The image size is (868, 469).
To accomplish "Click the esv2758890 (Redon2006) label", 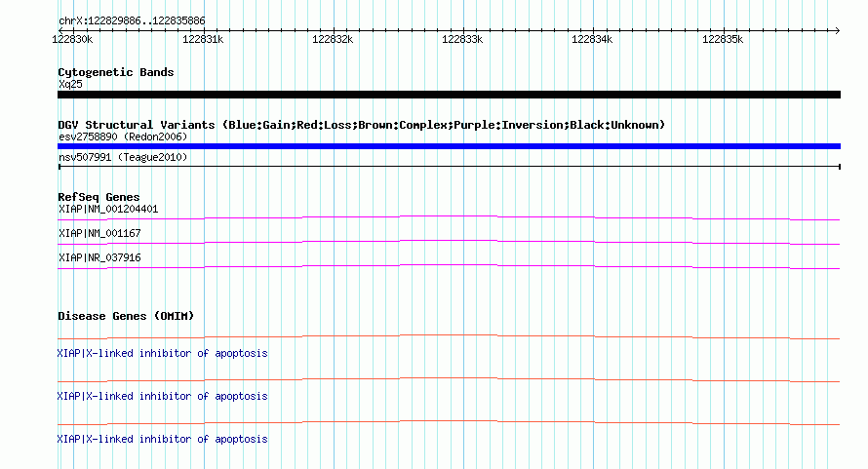I will (123, 137).
